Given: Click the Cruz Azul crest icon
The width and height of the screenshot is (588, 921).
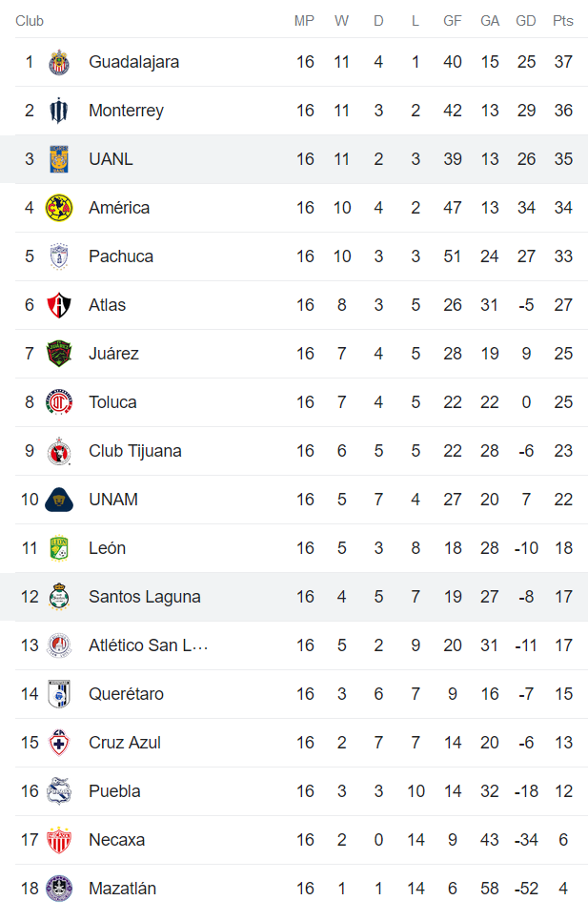Looking at the screenshot, I should click(59, 743).
